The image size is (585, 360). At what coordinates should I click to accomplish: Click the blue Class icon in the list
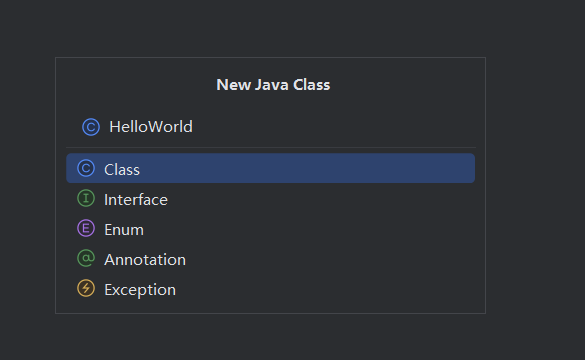pyautogui.click(x=86, y=168)
